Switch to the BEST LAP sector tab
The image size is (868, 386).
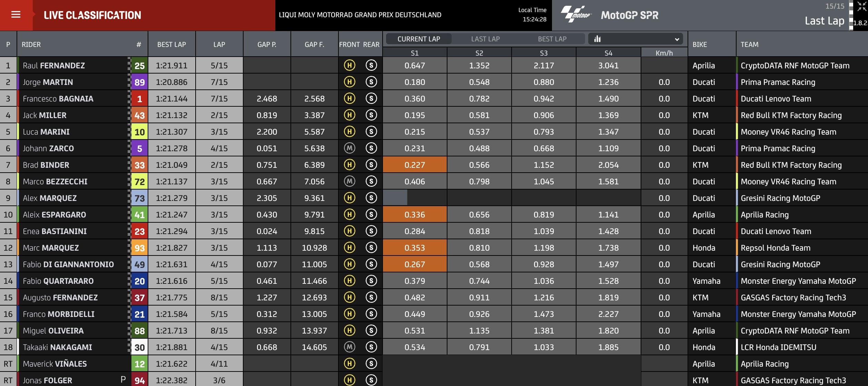tap(552, 39)
